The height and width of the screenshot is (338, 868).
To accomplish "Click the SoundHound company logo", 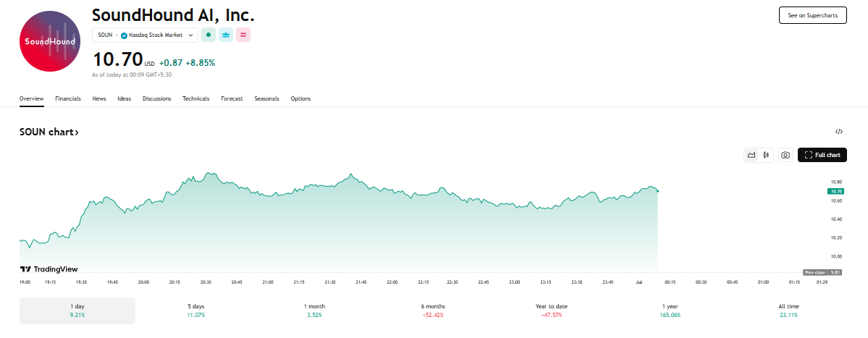I will click(51, 41).
